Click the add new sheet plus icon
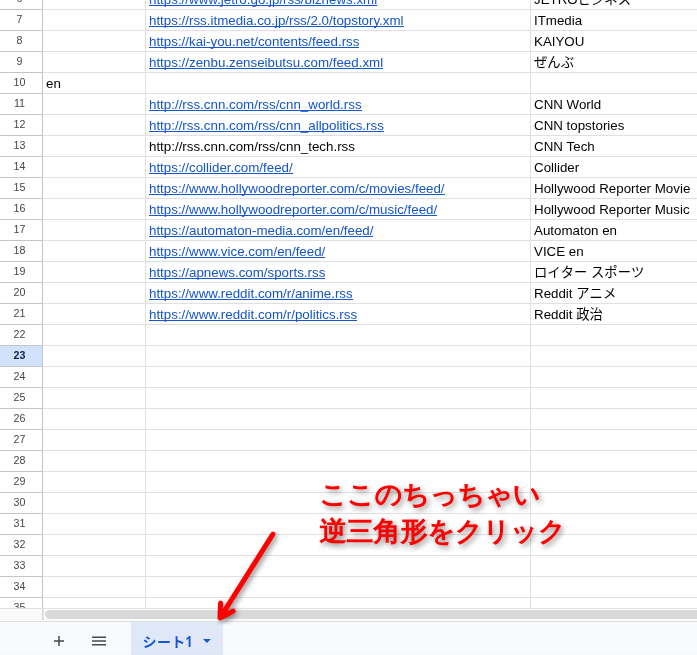The height and width of the screenshot is (655, 697). [59, 641]
